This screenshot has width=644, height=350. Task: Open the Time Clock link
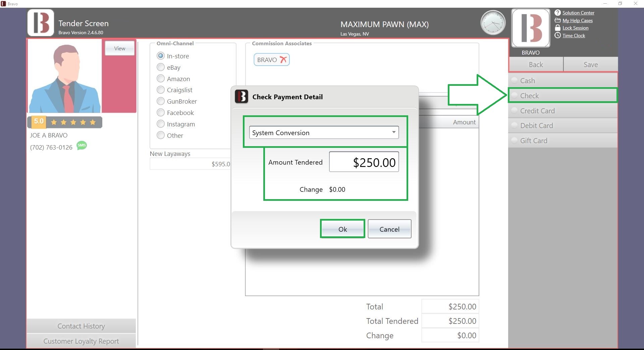tap(574, 36)
